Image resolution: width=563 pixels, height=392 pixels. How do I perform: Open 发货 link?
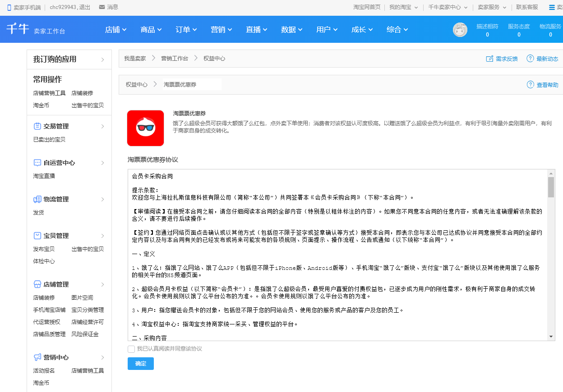pos(38,213)
